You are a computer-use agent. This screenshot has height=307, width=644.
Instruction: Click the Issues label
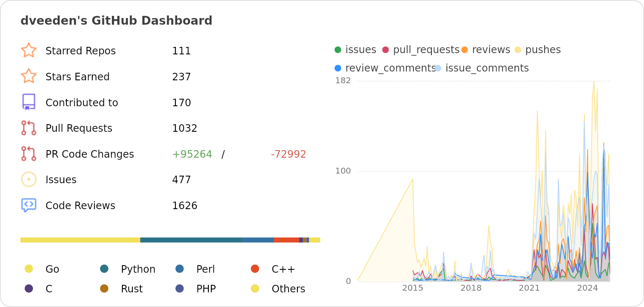click(x=61, y=180)
